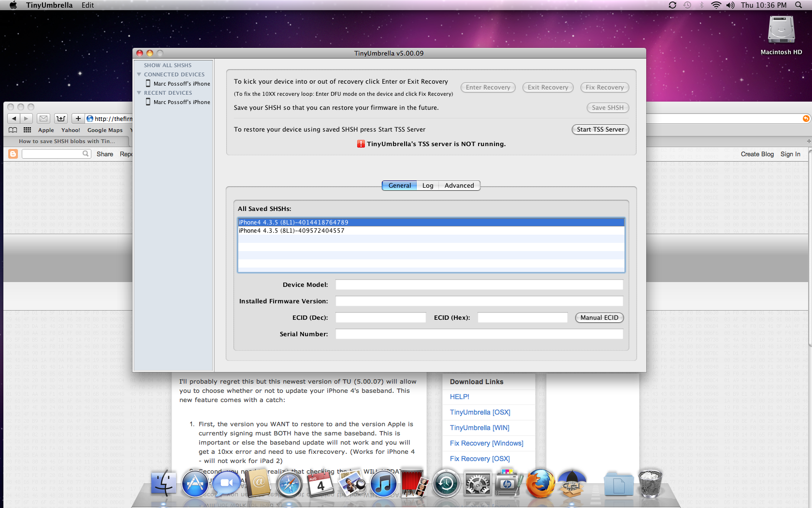Open the TinyUmbrella application menu
This screenshot has height=508, width=812.
point(49,5)
